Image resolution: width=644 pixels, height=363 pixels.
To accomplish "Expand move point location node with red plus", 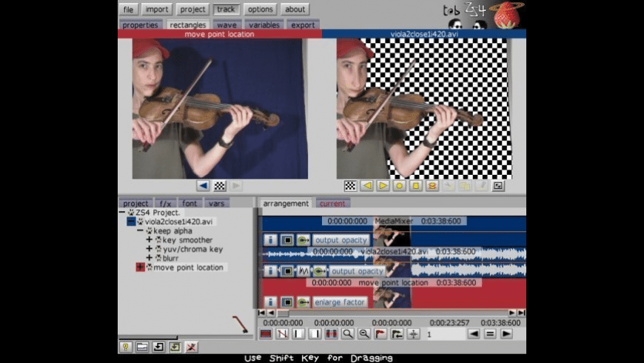I will coord(140,267).
